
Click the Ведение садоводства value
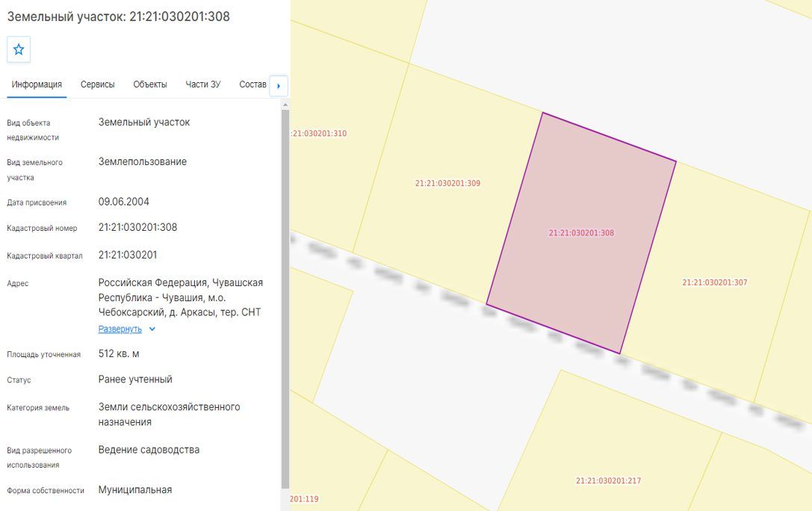pyautogui.click(x=149, y=450)
